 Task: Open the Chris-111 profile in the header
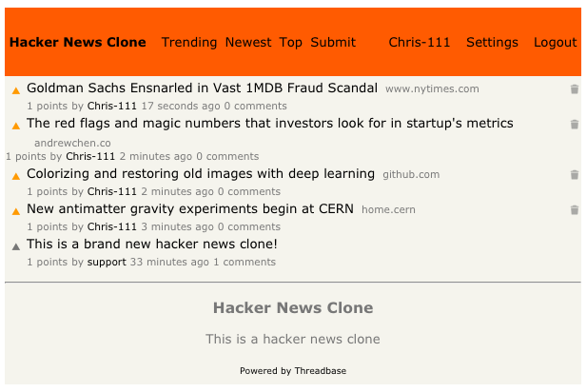click(419, 43)
